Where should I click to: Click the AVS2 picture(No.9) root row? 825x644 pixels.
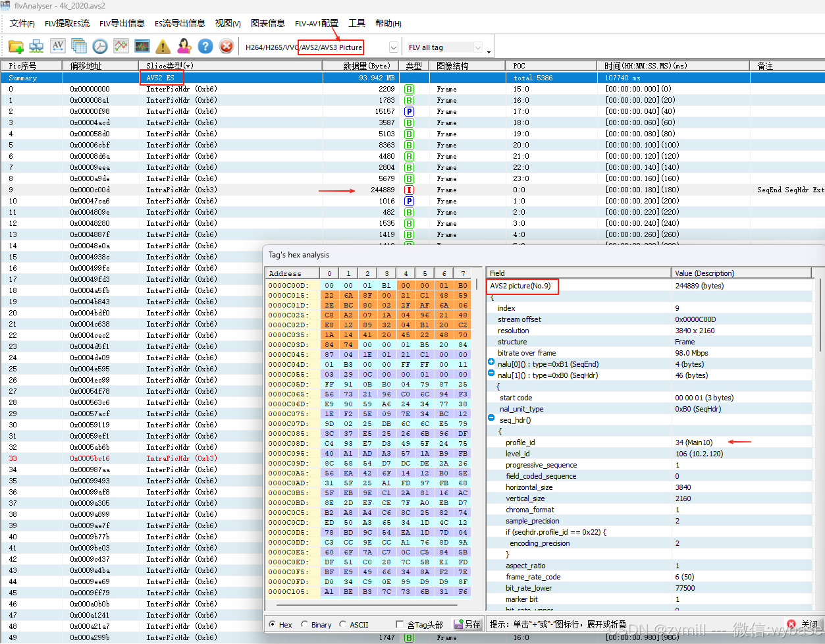(x=651, y=286)
